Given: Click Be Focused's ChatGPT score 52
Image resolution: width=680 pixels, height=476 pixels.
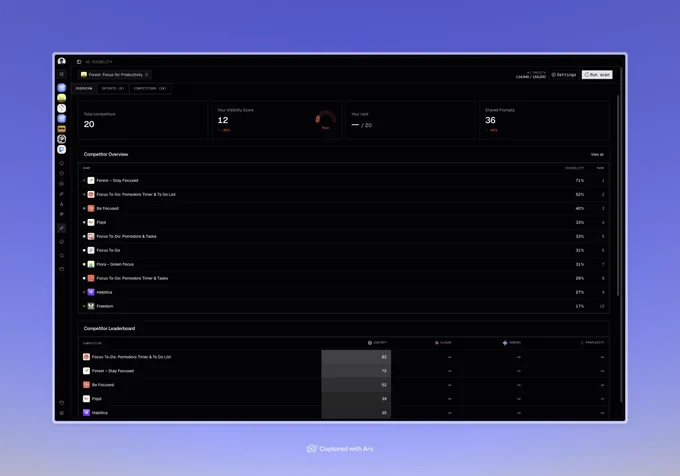Looking at the screenshot, I should point(384,385).
